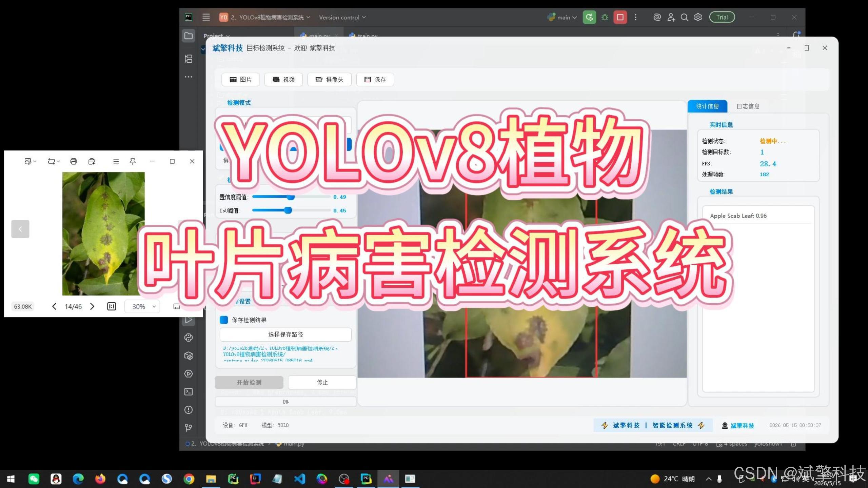Open more run actions (three dots)

click(635, 17)
